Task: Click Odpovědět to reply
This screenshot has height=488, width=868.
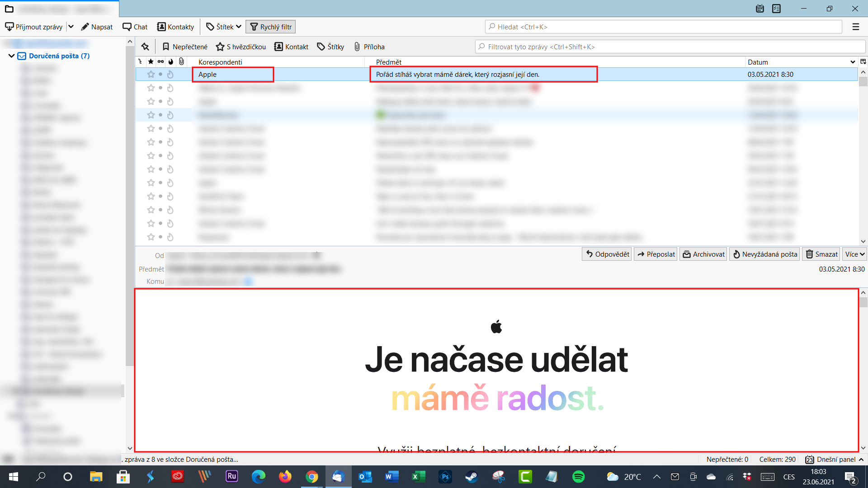Action: 607,254
